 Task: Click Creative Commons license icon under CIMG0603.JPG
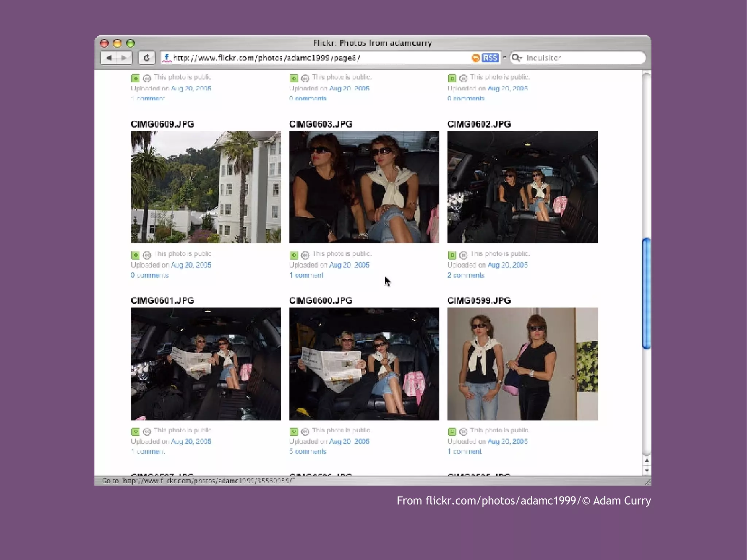(x=305, y=255)
